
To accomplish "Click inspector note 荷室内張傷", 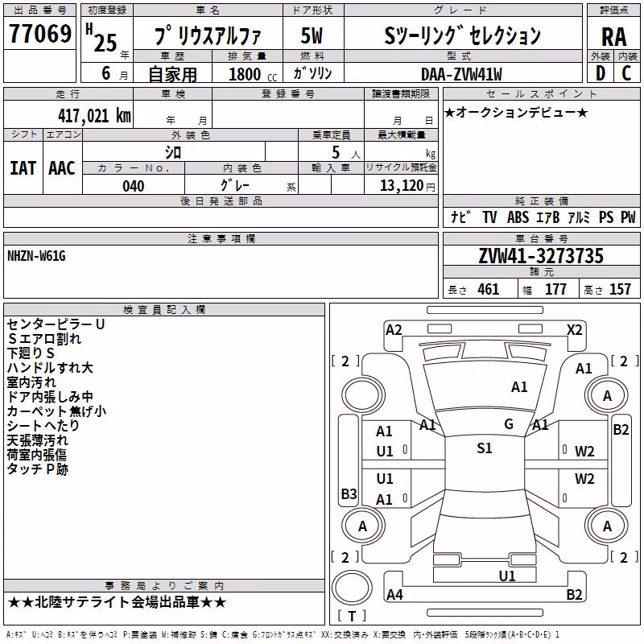I will (x=37, y=455).
